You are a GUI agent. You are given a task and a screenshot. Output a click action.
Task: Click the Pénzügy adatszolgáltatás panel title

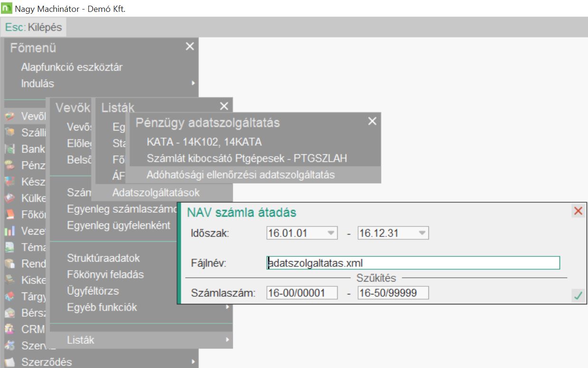coord(208,123)
